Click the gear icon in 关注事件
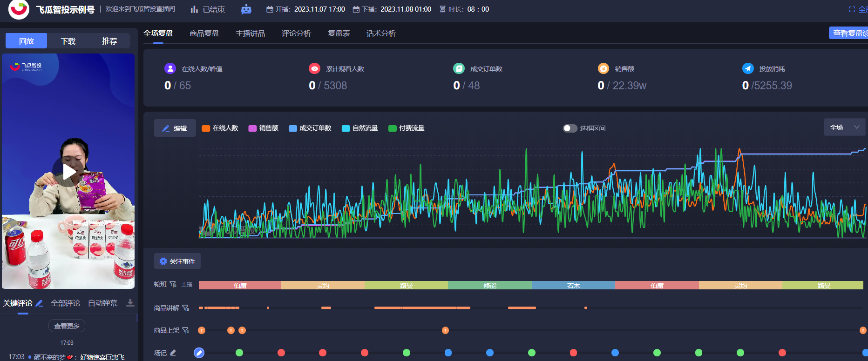The width and height of the screenshot is (868, 361). 163,261
